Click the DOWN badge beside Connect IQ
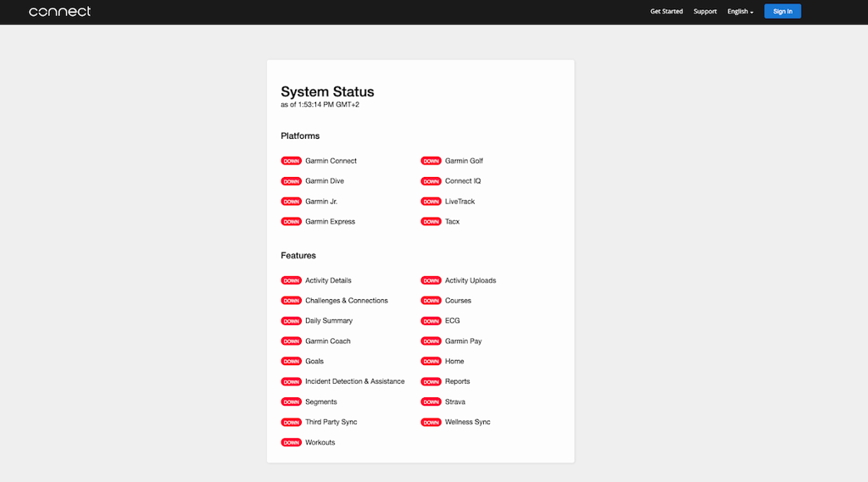 431,181
